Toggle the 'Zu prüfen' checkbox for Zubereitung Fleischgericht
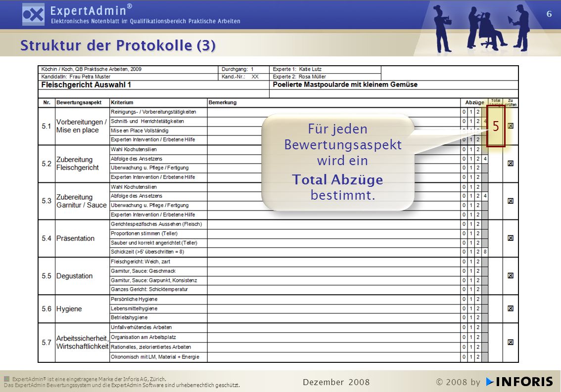The width and height of the screenshot is (561, 392). [511, 164]
